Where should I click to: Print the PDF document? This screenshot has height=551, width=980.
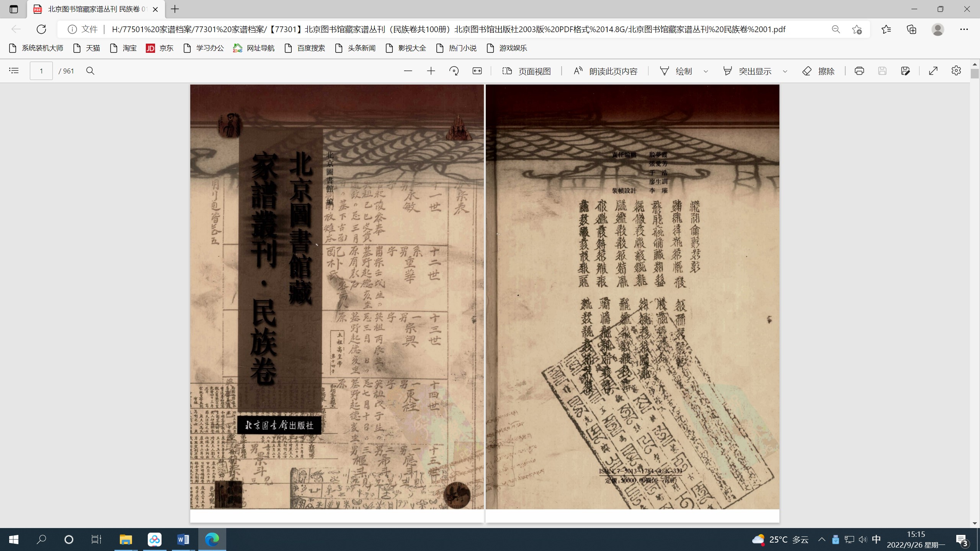pyautogui.click(x=859, y=71)
